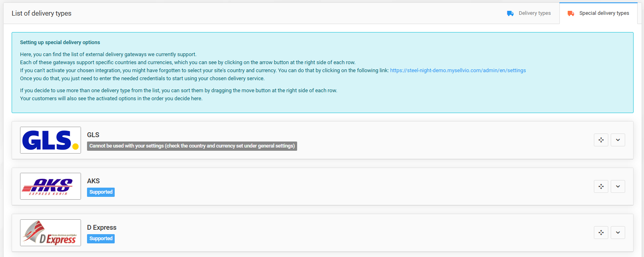Click the D Express logo image
Screen dimensions: 644x257
[51, 233]
